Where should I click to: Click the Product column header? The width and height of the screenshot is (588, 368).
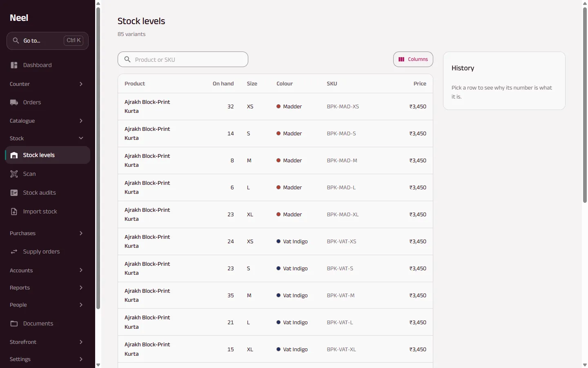135,83
